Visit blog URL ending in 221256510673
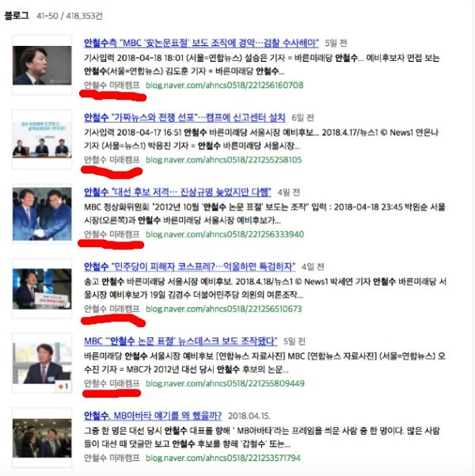 click(x=224, y=309)
